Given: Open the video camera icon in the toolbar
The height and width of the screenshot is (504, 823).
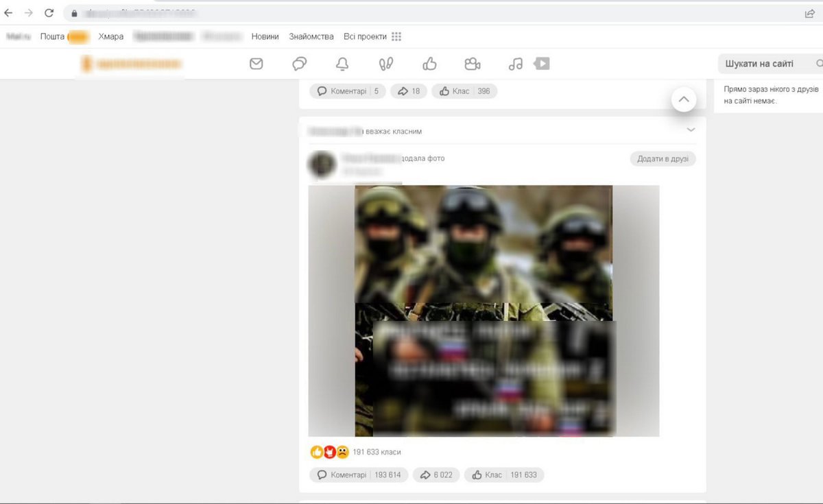Looking at the screenshot, I should click(x=472, y=63).
